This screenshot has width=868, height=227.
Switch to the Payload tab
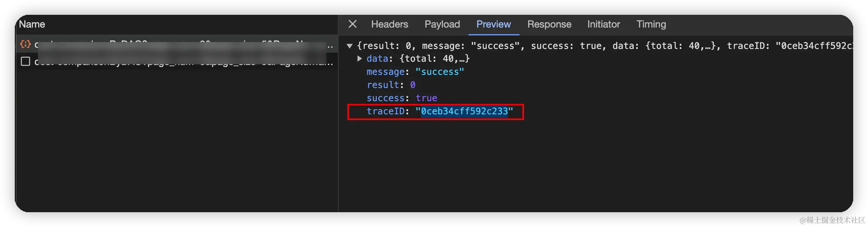click(442, 24)
